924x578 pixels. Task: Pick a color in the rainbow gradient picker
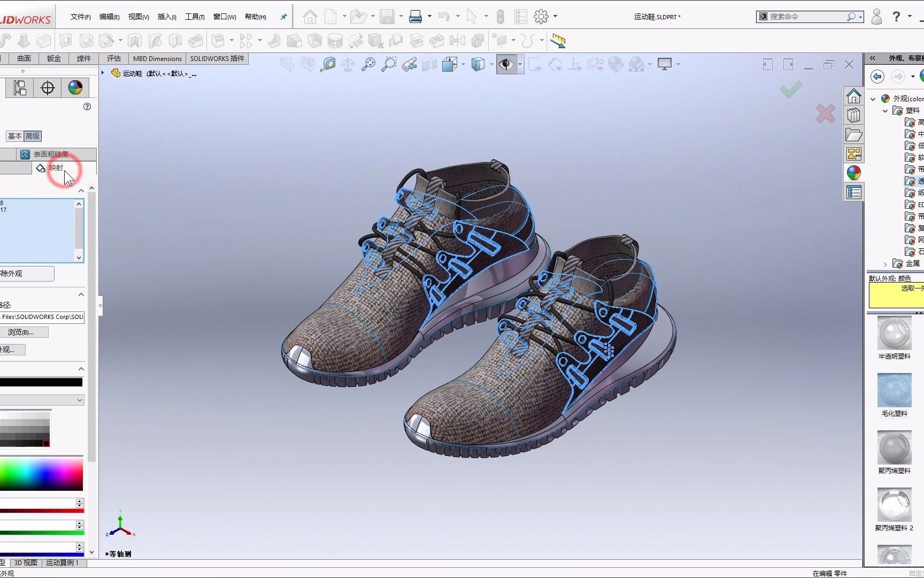pyautogui.click(x=42, y=474)
